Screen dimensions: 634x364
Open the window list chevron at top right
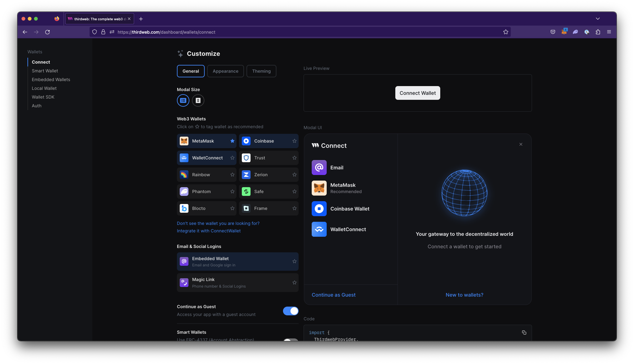[x=598, y=19]
